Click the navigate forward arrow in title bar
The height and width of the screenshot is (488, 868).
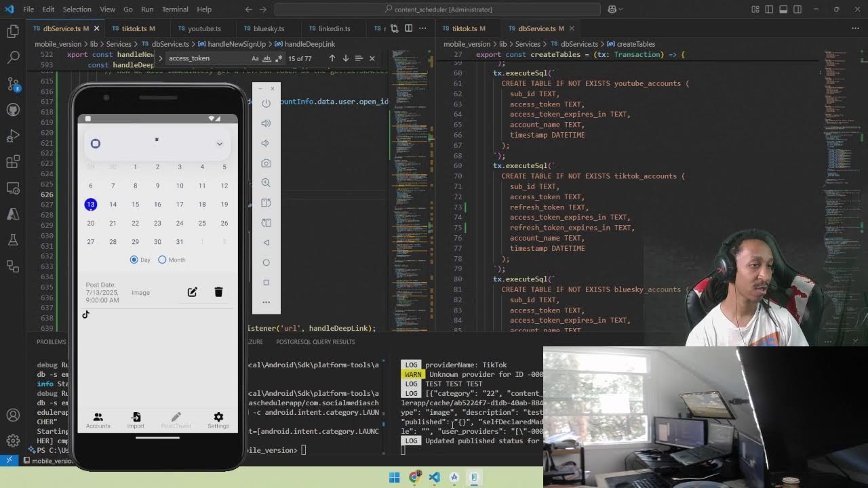pyautogui.click(x=264, y=9)
